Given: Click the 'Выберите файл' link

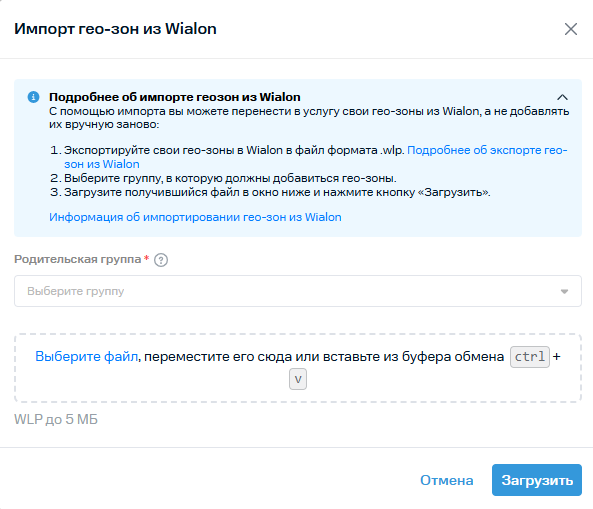Looking at the screenshot, I should pos(87,357).
